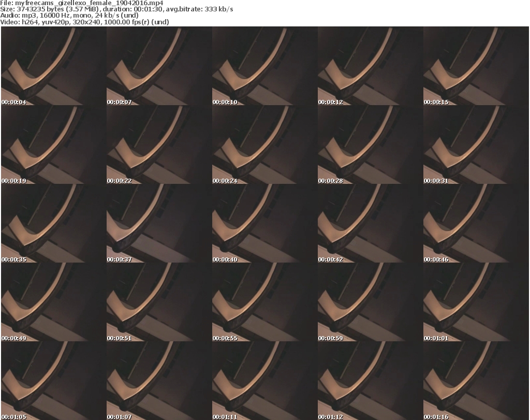Select the thumbnail stamped 00:00:24

pos(264,144)
